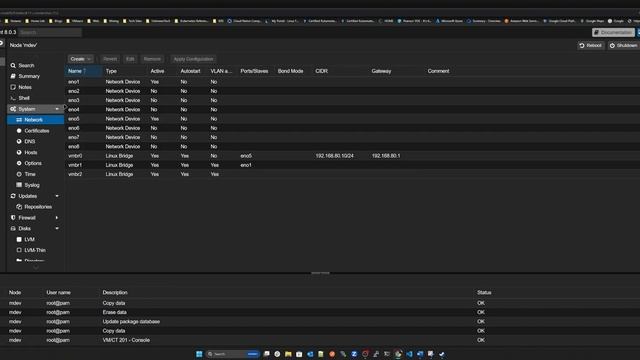Click the Syslog list icon
The width and height of the screenshot is (640, 360).
pos(19,185)
